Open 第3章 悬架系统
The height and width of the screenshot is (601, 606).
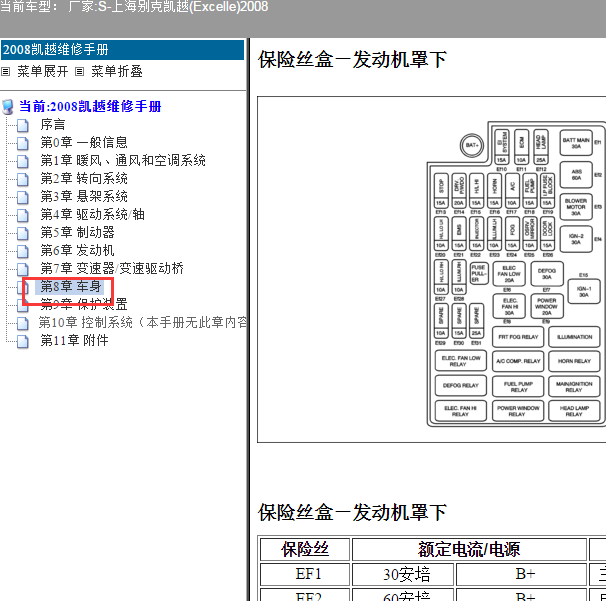pyautogui.click(x=84, y=196)
